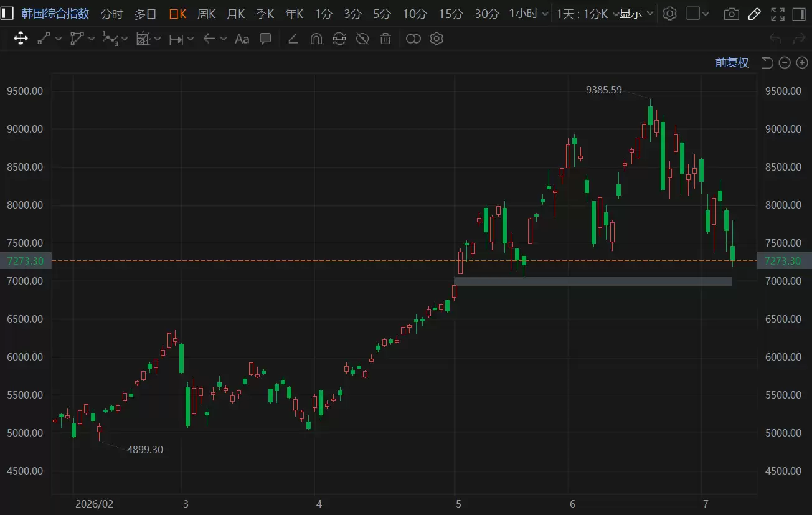Expand the price range tool options

click(x=191, y=39)
